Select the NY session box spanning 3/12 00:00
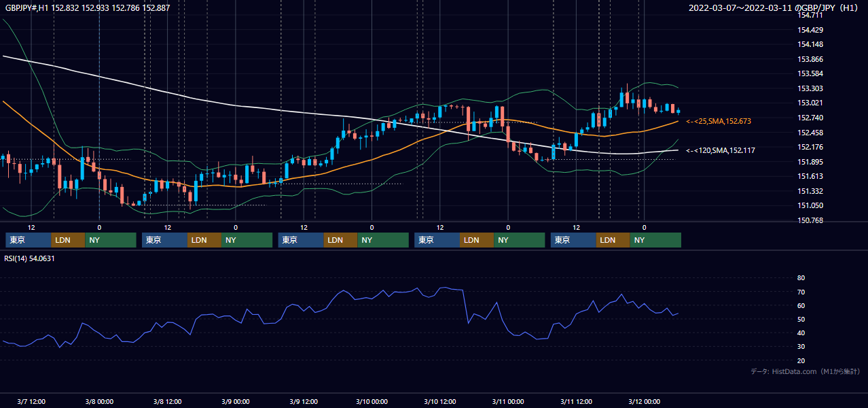 [x=656, y=240]
